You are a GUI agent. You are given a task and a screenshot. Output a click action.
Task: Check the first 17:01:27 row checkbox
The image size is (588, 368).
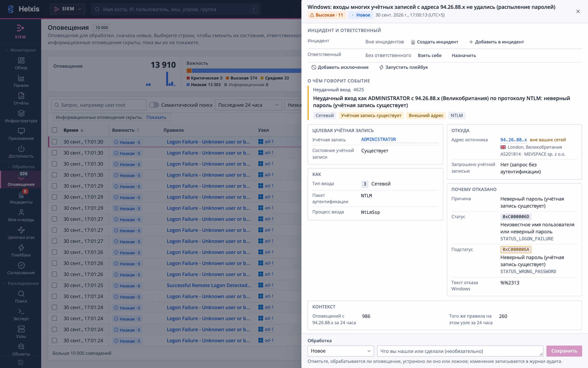point(54,219)
